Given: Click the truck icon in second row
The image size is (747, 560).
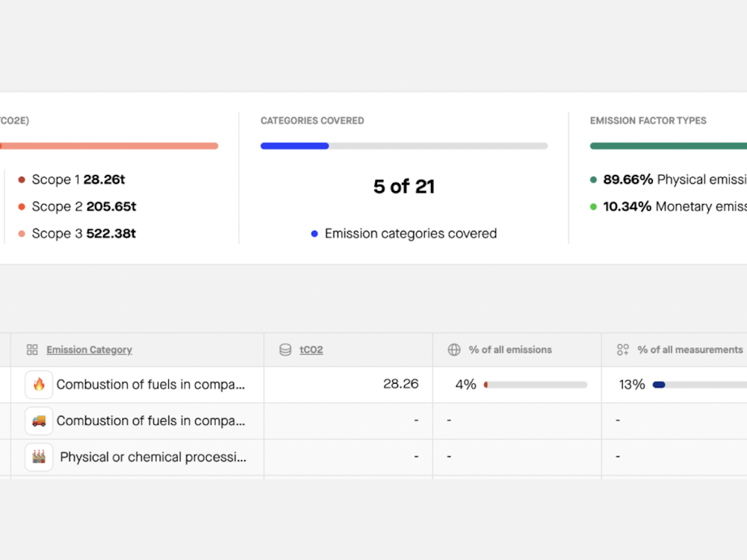Looking at the screenshot, I should tap(39, 421).
